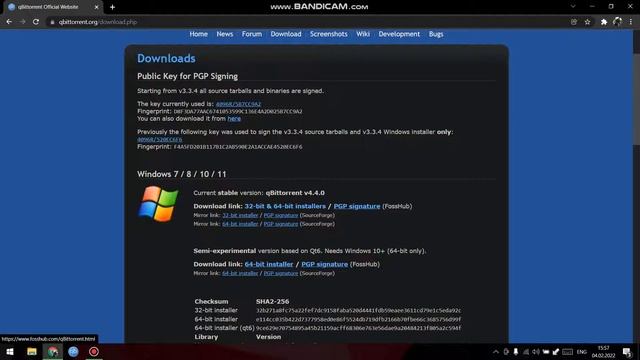
Task: Open the clock and date flyout
Action: [603, 352]
